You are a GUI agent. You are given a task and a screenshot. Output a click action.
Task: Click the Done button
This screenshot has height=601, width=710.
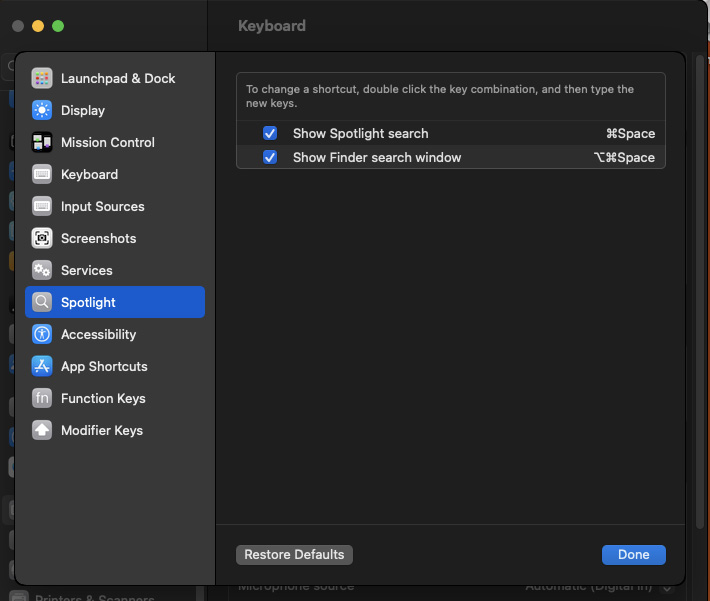click(633, 554)
